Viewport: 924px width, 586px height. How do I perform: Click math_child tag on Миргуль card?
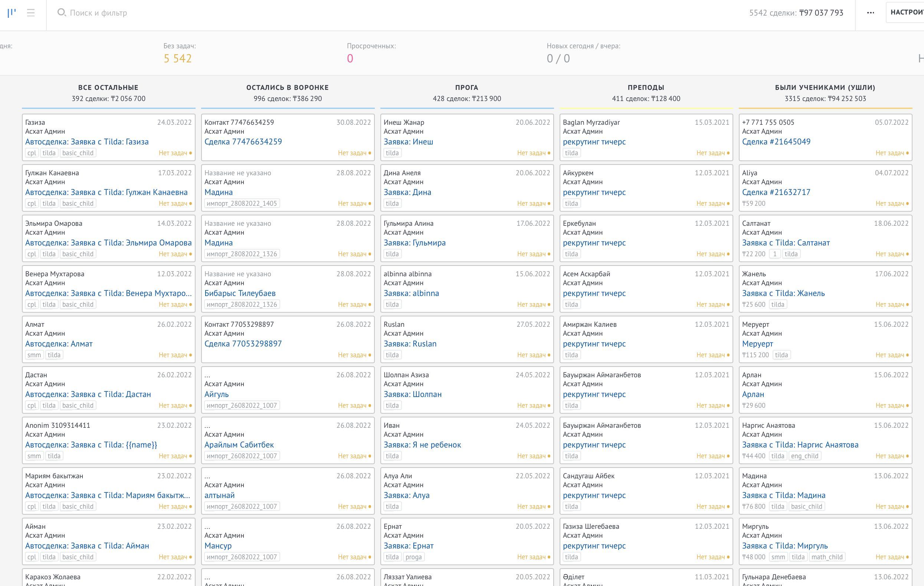(x=827, y=557)
